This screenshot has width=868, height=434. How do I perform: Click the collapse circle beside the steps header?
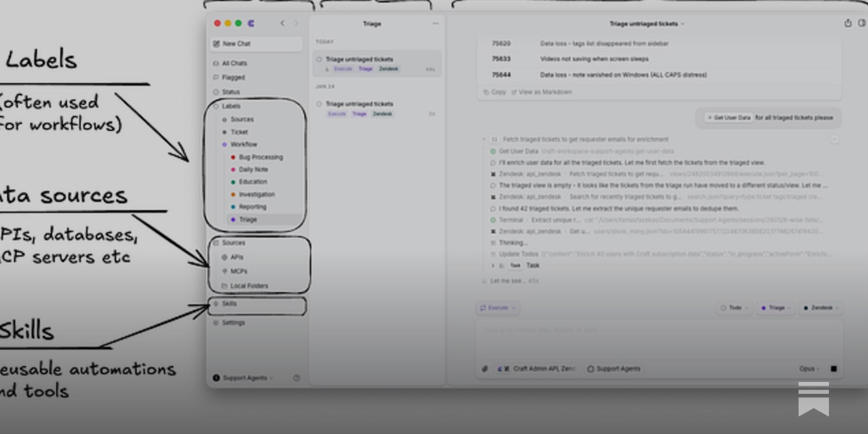[834, 139]
